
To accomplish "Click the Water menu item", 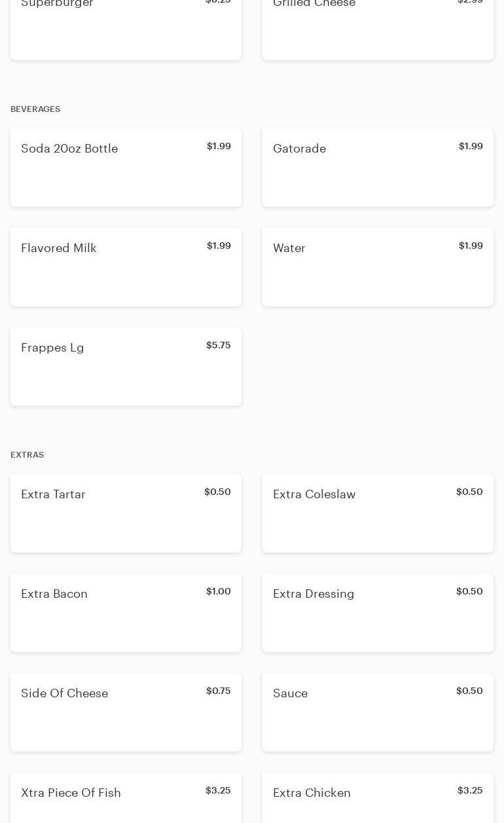I will point(378,267).
